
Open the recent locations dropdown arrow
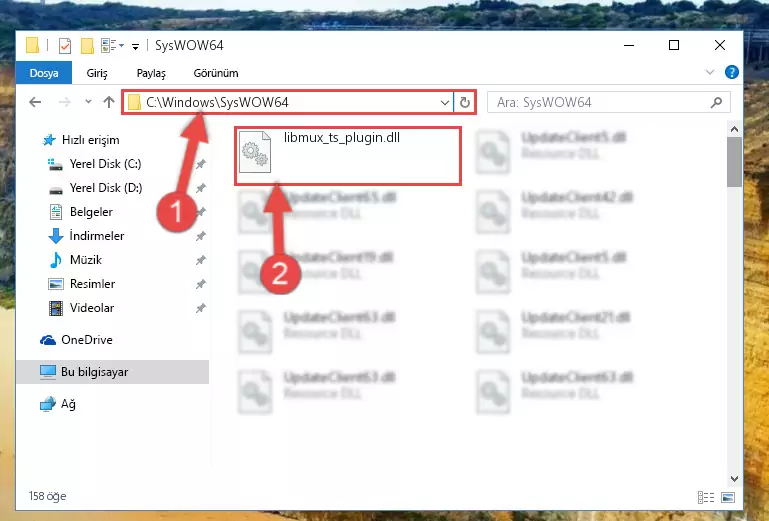point(88,102)
